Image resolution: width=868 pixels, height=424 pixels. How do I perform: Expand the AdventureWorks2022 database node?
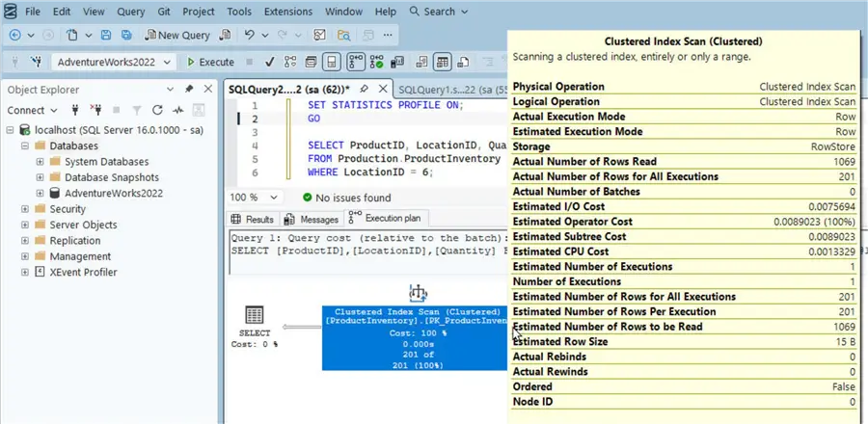[40, 194]
